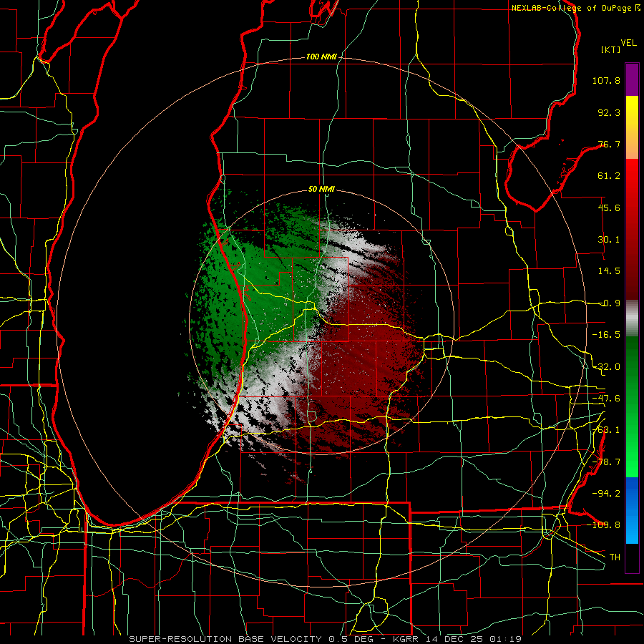This screenshot has width=644, height=644.
Task: Select the -47.6 scale value
Action: pos(606,399)
